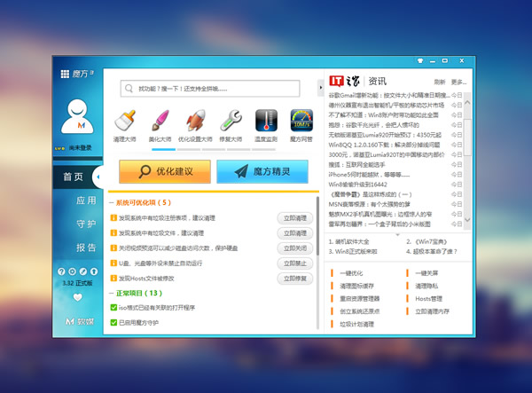Click the news list scrollbar thumb
This screenshot has height=393, width=532.
(467, 138)
